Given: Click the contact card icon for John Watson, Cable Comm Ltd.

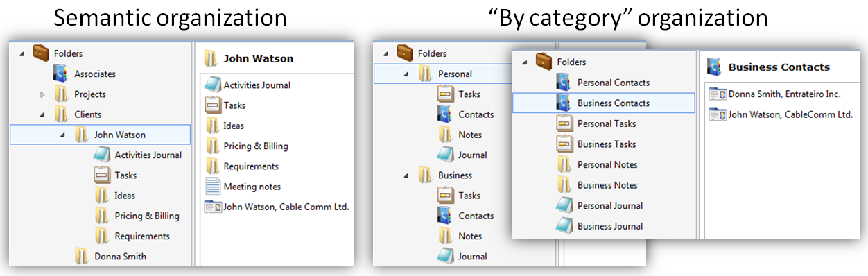Looking at the screenshot, I should (x=212, y=207).
